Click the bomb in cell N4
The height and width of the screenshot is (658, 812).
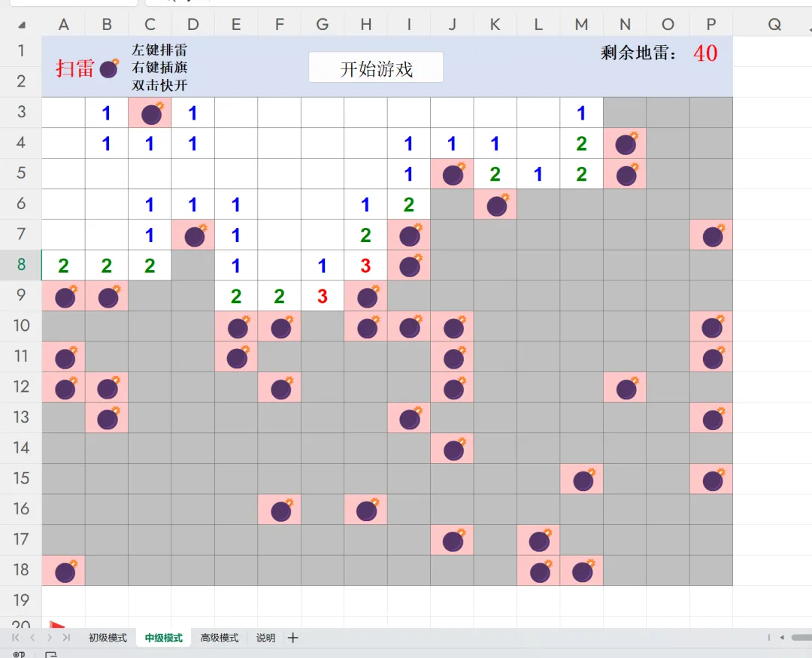[x=626, y=144]
